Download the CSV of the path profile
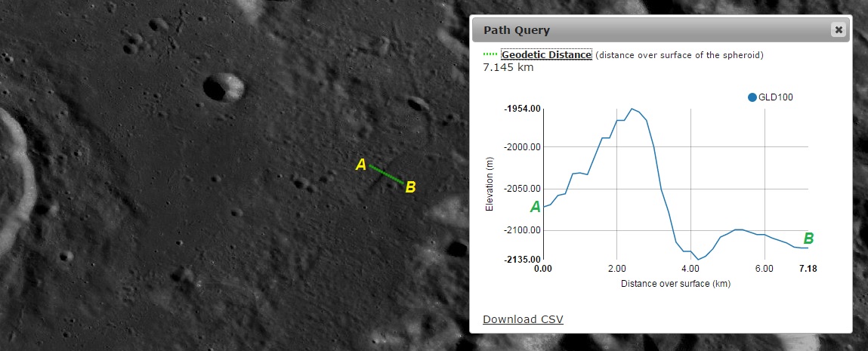The width and height of the screenshot is (868, 351). pyautogui.click(x=523, y=319)
